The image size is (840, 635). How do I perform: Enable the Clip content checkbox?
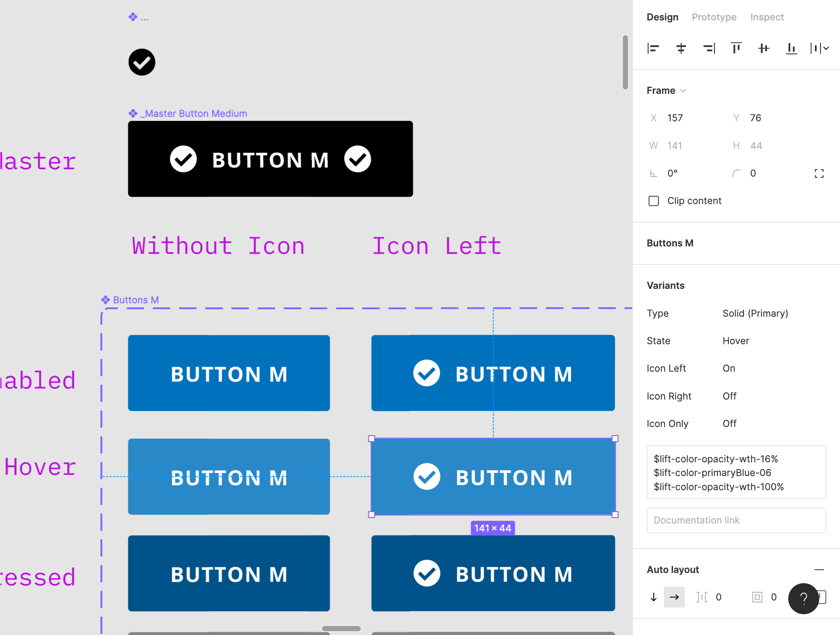click(x=654, y=201)
